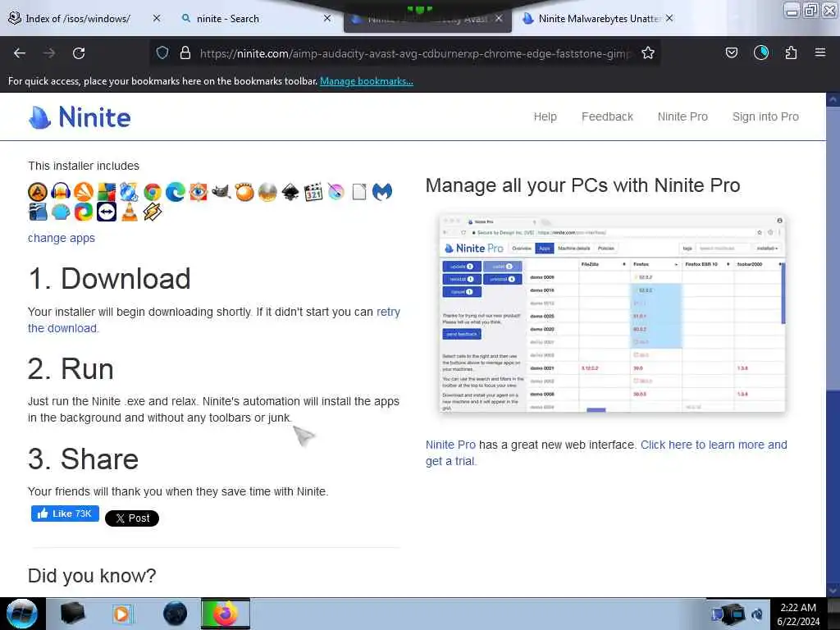Image resolution: width=840 pixels, height=630 pixels.
Task: Click here to learn more and get a trial
Action: (x=606, y=453)
